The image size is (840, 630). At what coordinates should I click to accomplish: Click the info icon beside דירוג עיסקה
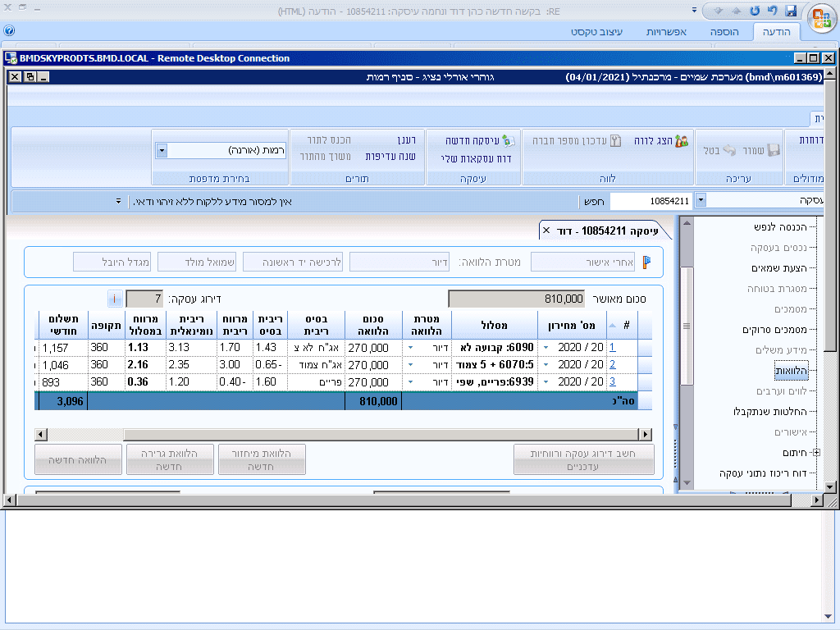point(115,299)
